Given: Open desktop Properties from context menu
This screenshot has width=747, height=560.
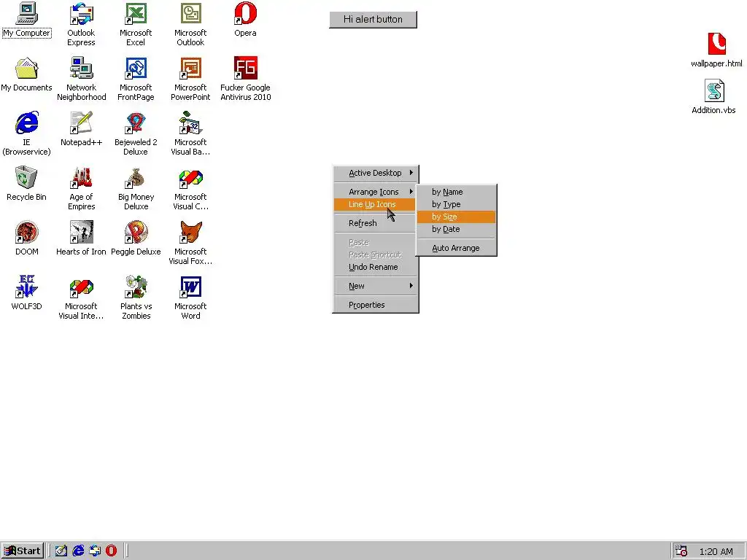Looking at the screenshot, I should pyautogui.click(x=376, y=306).
